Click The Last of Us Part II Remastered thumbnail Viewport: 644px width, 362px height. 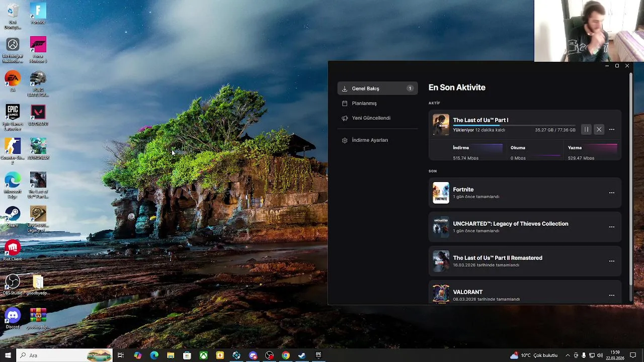tap(441, 261)
